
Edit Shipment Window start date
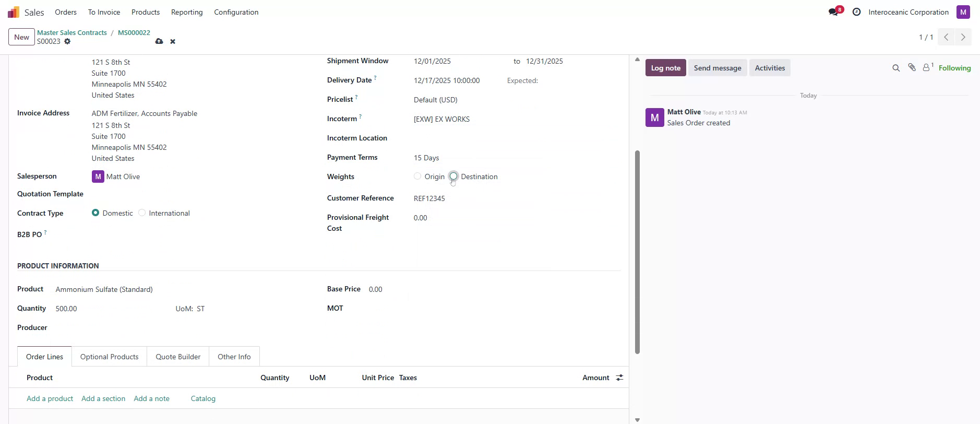[459, 61]
